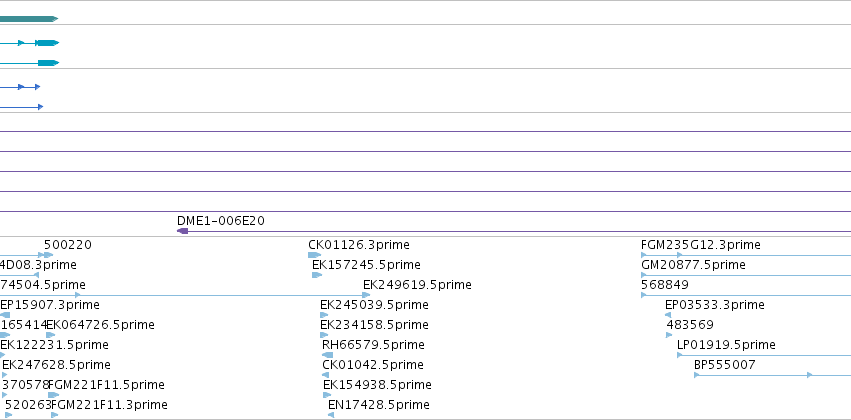The width and height of the screenshot is (851, 420).
Task: Click the FGM235G12.3prime label
Action: point(701,245)
